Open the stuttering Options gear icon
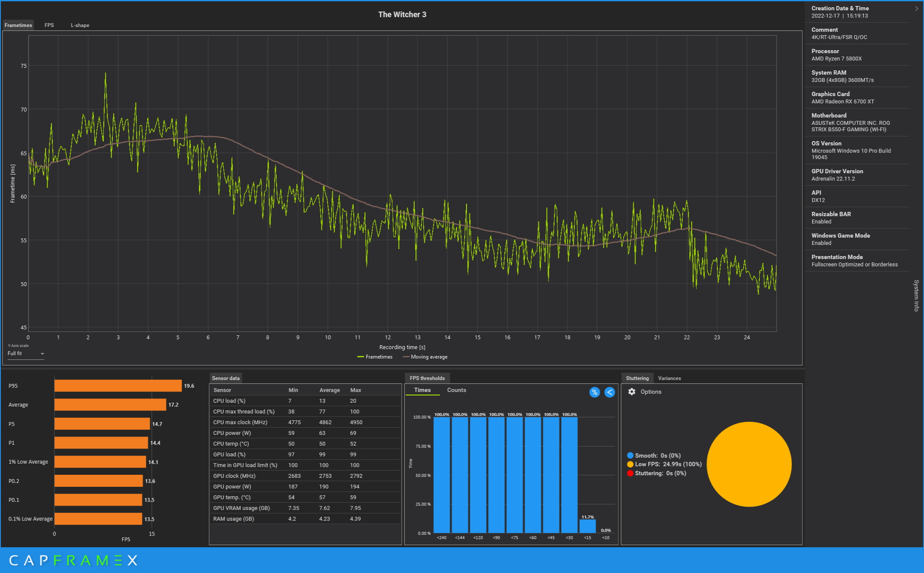The height and width of the screenshot is (573, 924). (x=632, y=392)
